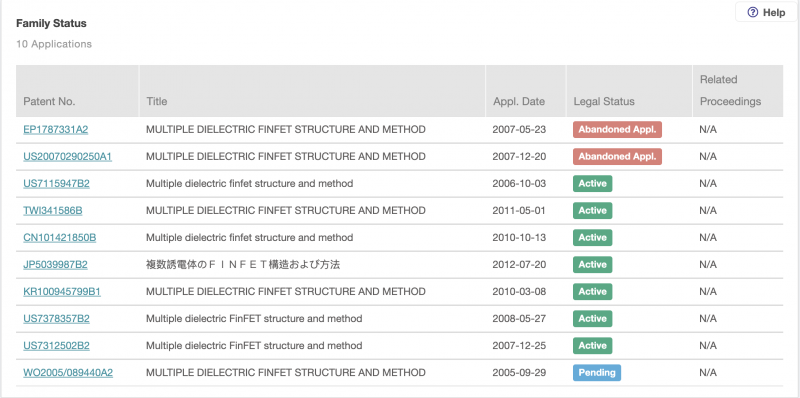Open patent link JP5039987B2

[x=55, y=265]
